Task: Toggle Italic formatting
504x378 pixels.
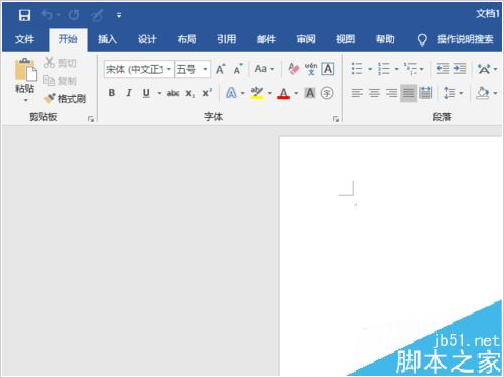Action: point(129,93)
